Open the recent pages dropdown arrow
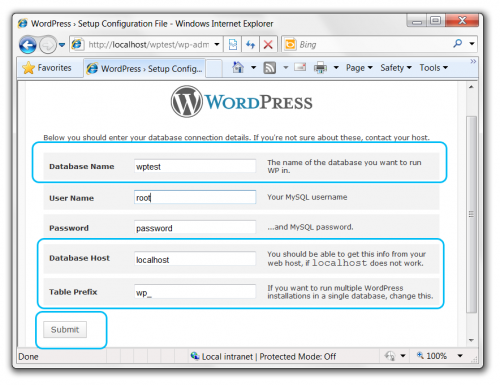500x385 pixels. [62, 45]
